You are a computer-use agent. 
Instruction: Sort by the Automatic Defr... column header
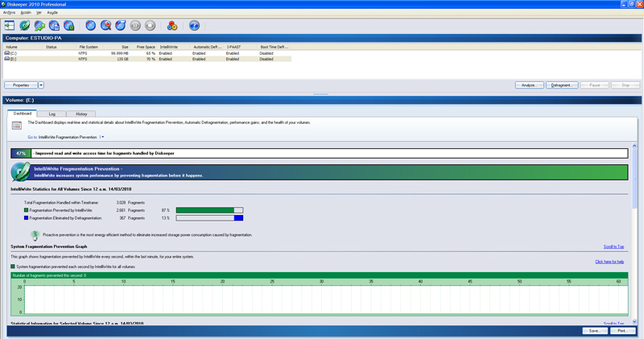(x=208, y=47)
